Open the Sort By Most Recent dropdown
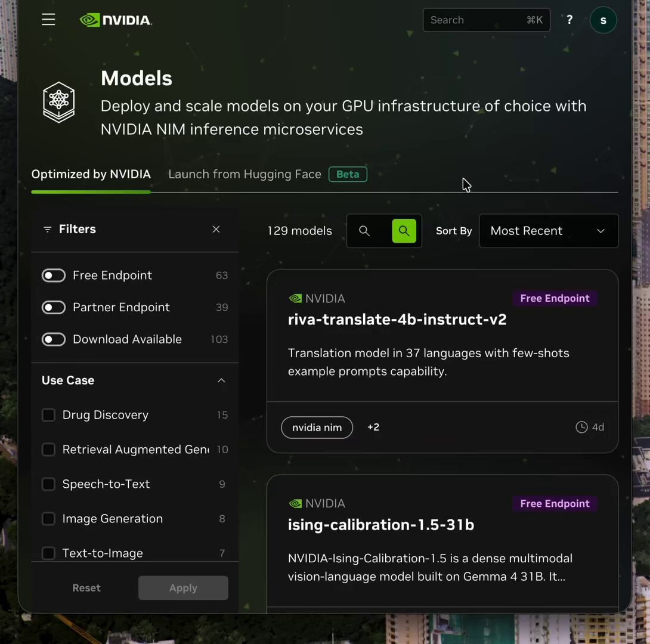The width and height of the screenshot is (650, 644). (x=548, y=231)
